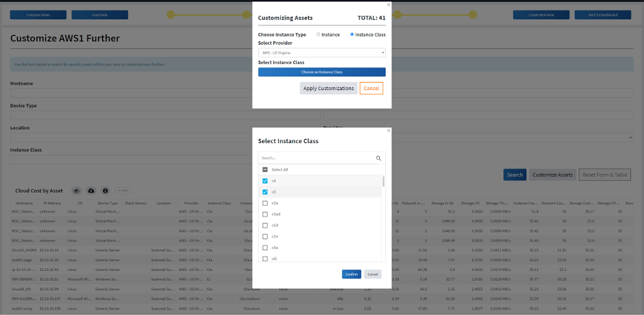644x315 pixels.
Task: Select the Instance Class radio button
Action: (352, 34)
